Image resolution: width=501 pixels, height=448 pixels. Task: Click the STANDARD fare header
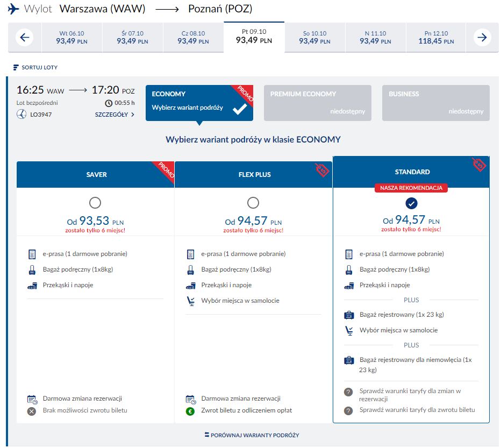tap(411, 172)
